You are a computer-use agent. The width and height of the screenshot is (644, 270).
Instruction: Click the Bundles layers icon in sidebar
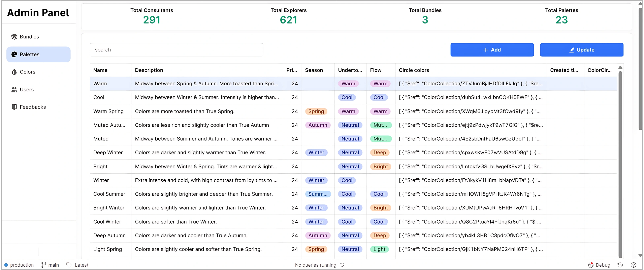[14, 37]
